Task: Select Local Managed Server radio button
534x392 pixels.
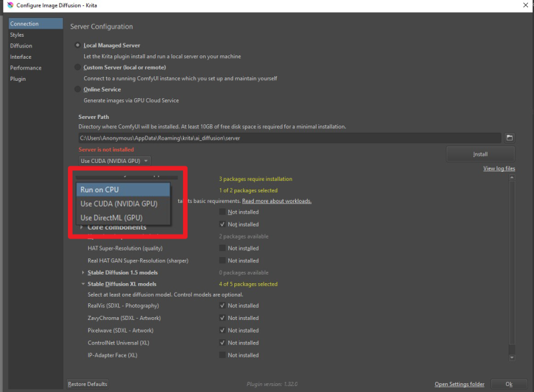Action: pyautogui.click(x=77, y=45)
